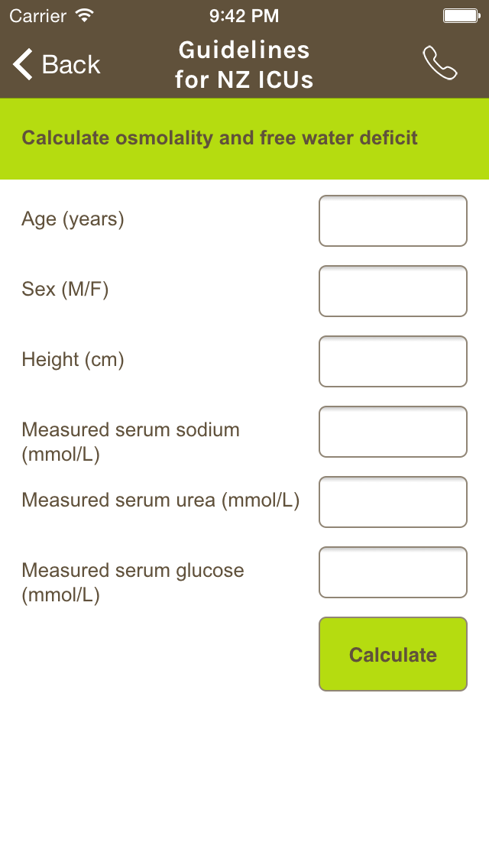This screenshot has height=868, width=489.
Task: Tap the Measured serum sodium label
Action: click(131, 442)
